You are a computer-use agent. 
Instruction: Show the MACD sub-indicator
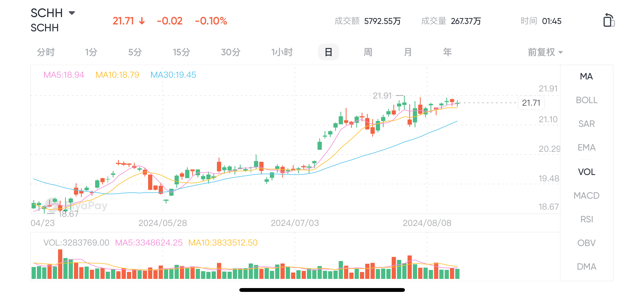tap(587, 196)
